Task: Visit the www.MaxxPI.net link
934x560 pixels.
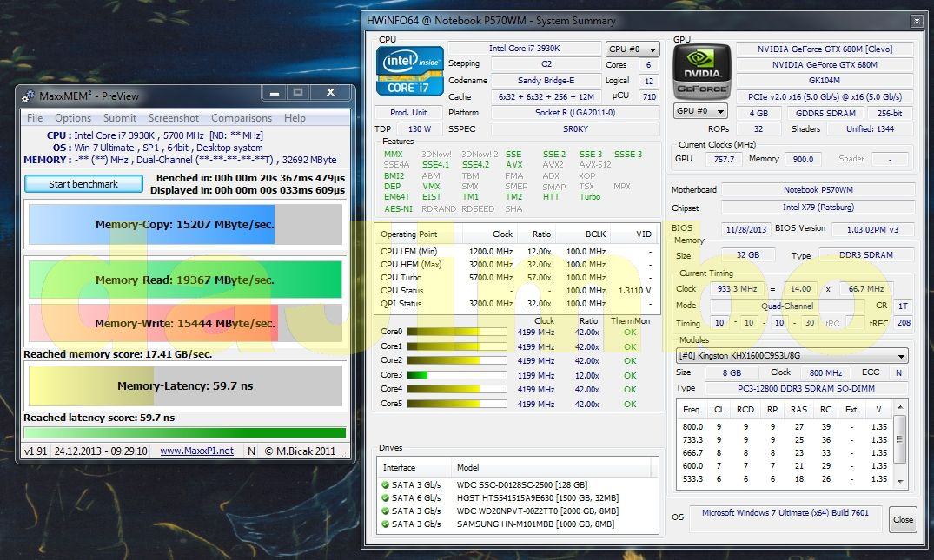Action: tap(196, 451)
